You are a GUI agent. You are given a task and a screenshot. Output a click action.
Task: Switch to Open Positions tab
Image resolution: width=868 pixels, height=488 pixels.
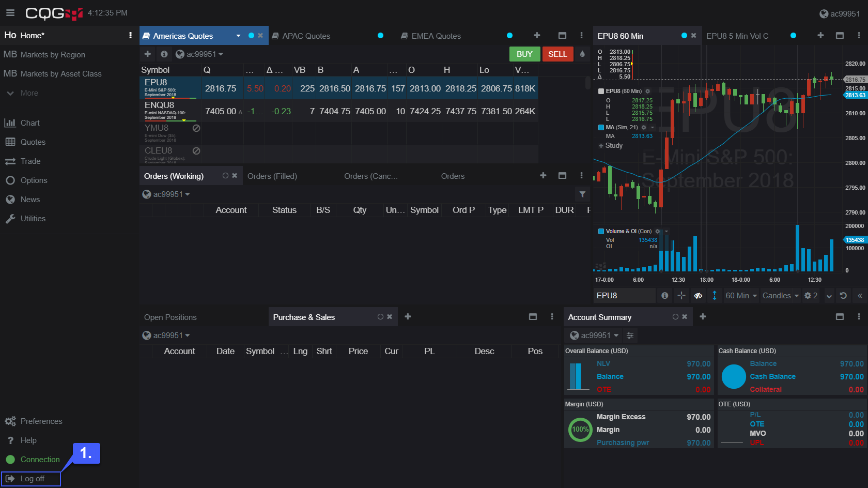click(171, 317)
